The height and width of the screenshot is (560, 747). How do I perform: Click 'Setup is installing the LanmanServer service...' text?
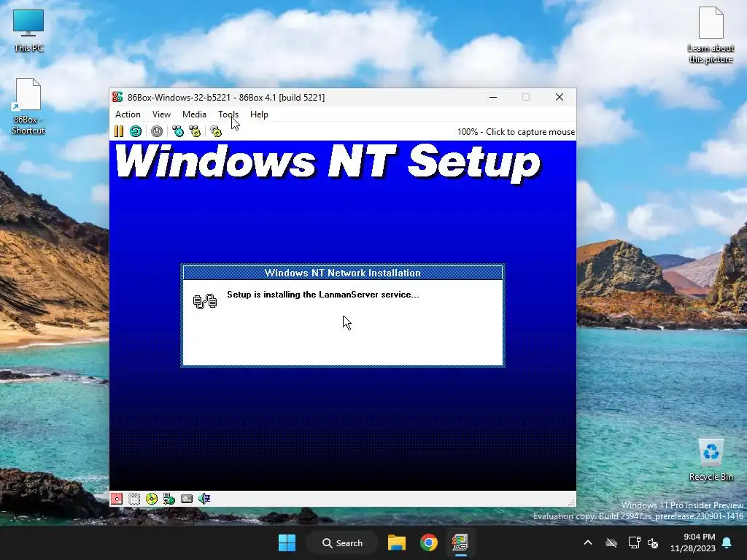[323, 295]
